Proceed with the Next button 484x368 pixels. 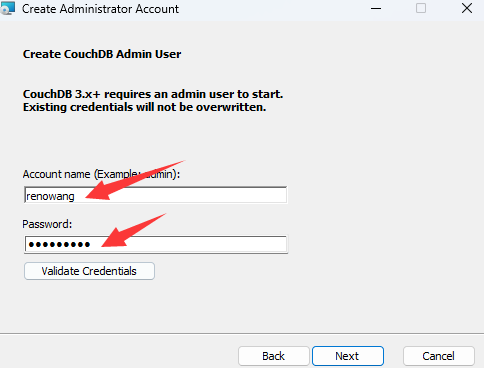348,356
